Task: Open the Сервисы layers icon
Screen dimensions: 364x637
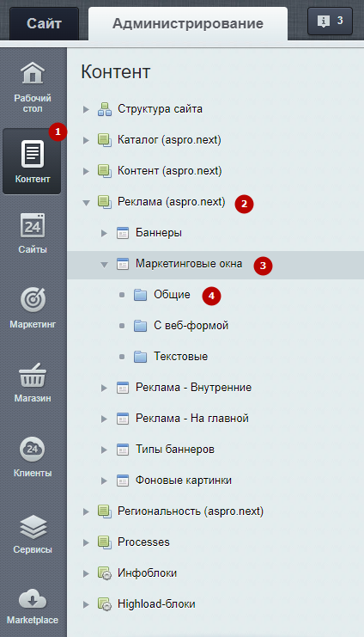Action: (33, 526)
